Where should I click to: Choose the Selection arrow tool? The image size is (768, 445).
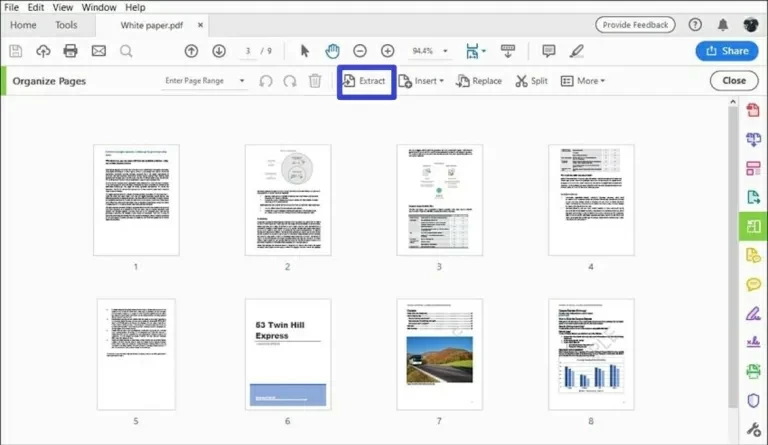pos(305,51)
